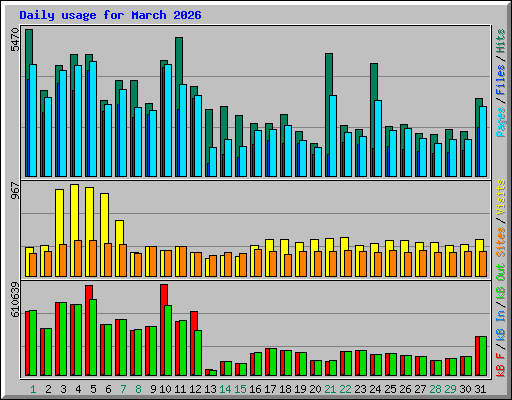Screen dimensions: 512x400
Task: Select weekend day label 29
Action: [450, 389]
